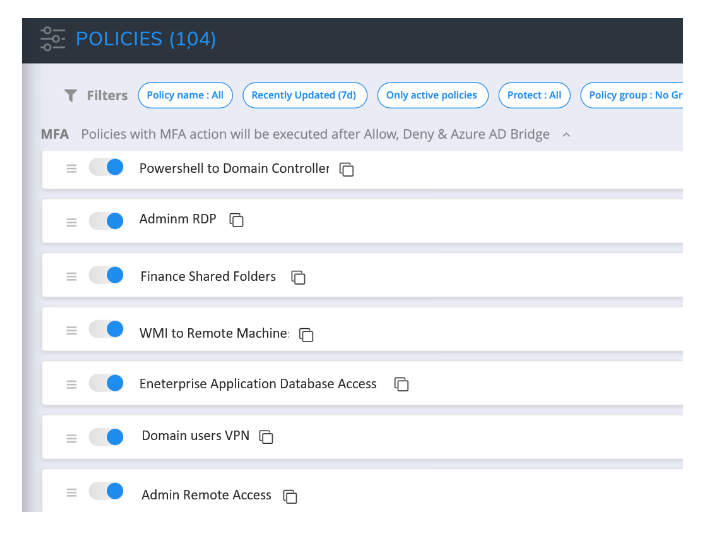The image size is (708, 537).
Task: Click the Only active policies filter
Action: (x=432, y=95)
